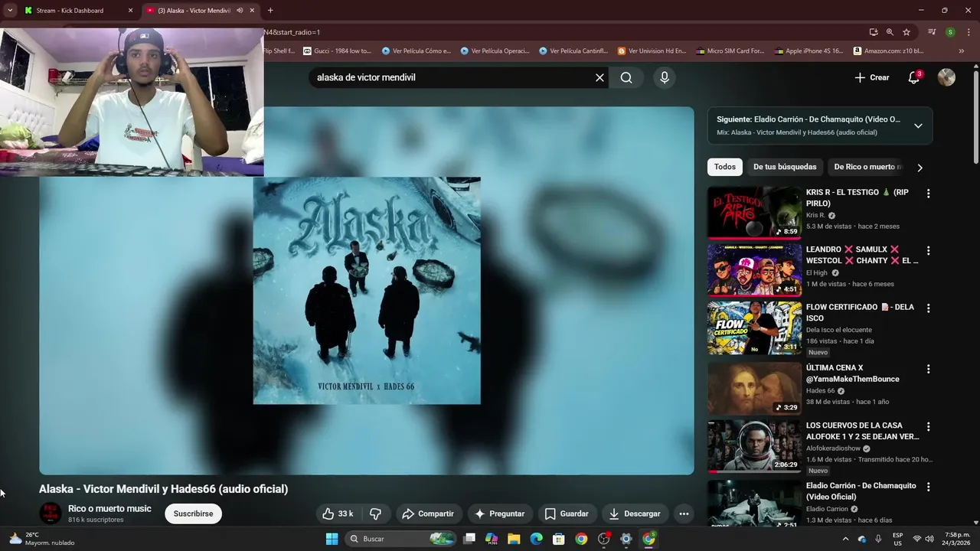Click the Guardar button
980x551 pixels.
[x=567, y=514]
